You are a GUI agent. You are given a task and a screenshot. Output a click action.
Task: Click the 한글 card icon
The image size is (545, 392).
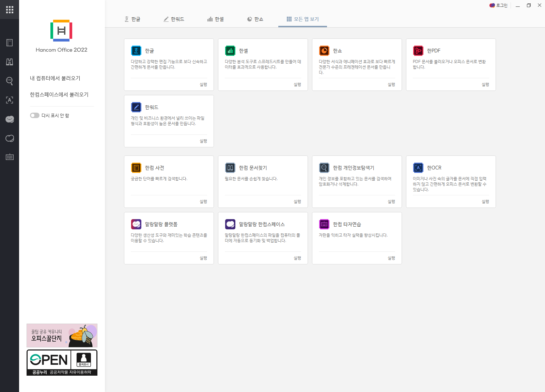[136, 51]
